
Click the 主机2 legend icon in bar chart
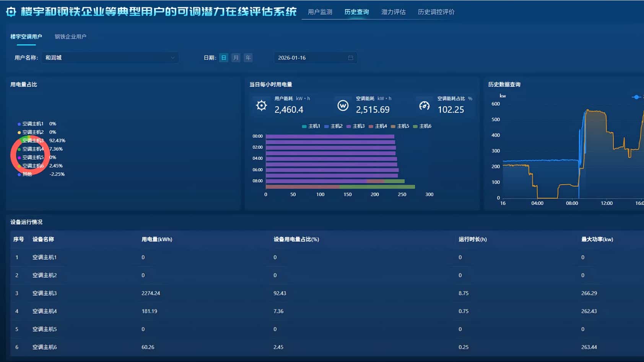coord(326,126)
